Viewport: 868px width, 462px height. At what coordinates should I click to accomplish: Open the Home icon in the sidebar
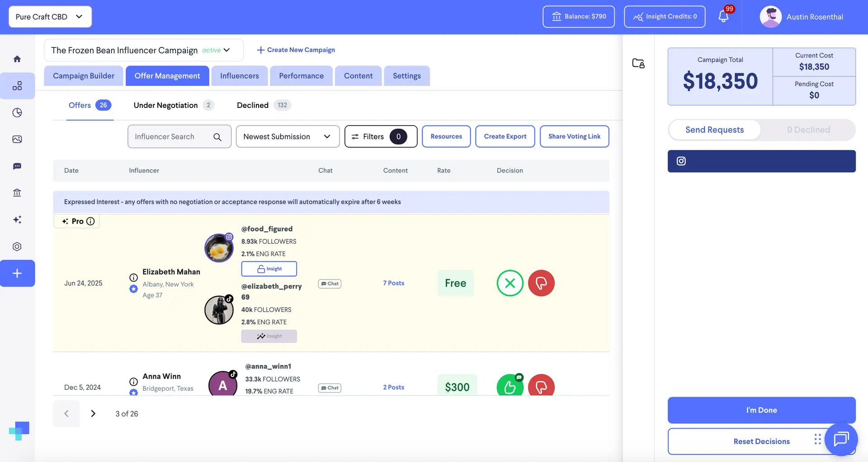[x=17, y=59]
